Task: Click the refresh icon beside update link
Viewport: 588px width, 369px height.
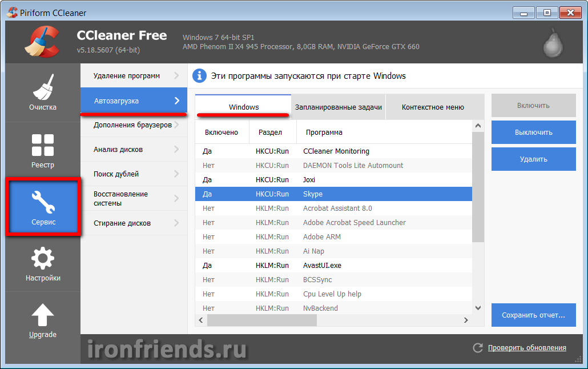Action: pos(478,348)
